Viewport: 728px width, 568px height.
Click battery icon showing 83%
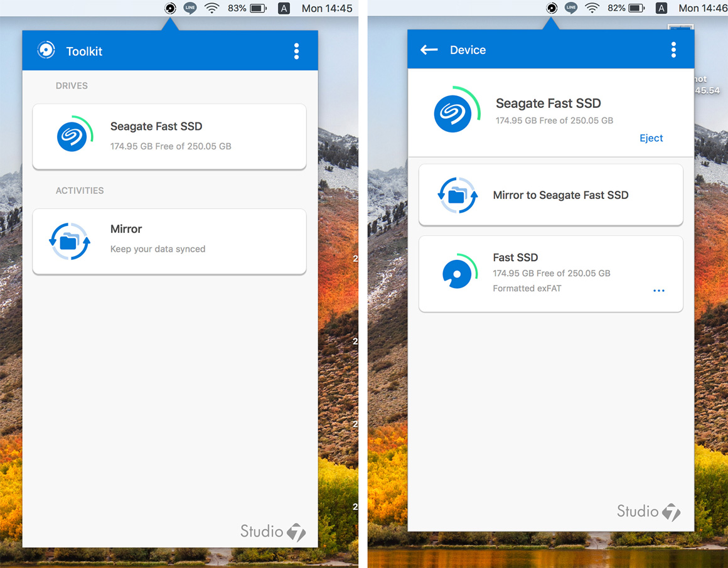click(259, 8)
